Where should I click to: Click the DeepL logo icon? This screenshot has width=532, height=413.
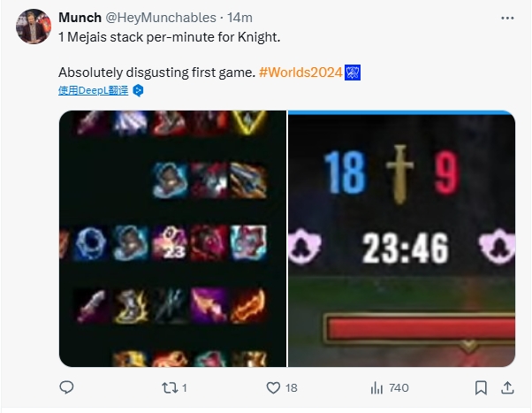point(138,91)
